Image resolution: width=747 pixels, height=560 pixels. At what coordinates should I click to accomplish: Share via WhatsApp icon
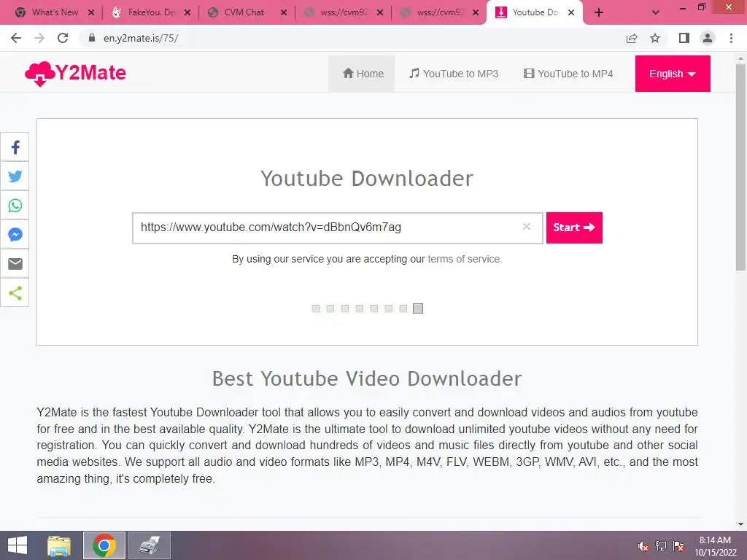click(15, 205)
